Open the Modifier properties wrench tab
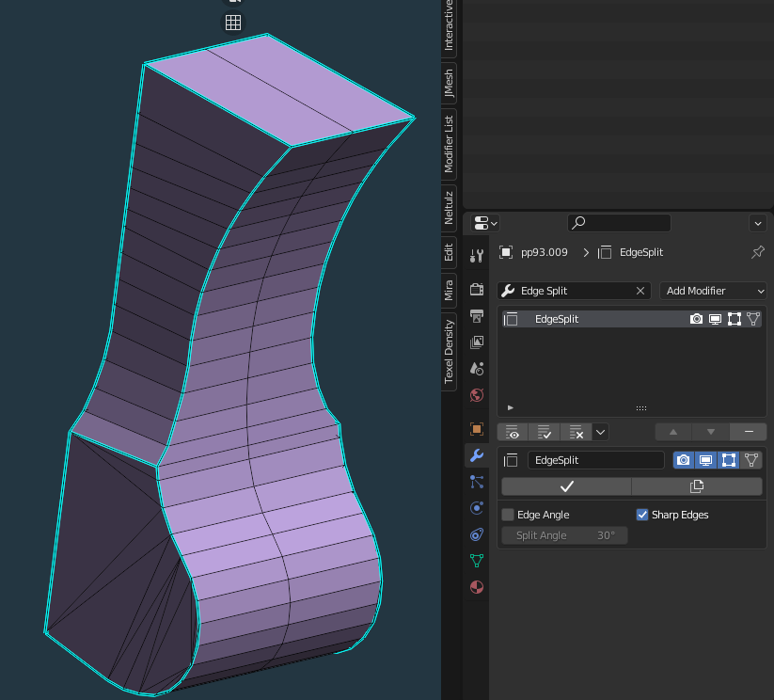This screenshot has width=774, height=700. coord(477,456)
